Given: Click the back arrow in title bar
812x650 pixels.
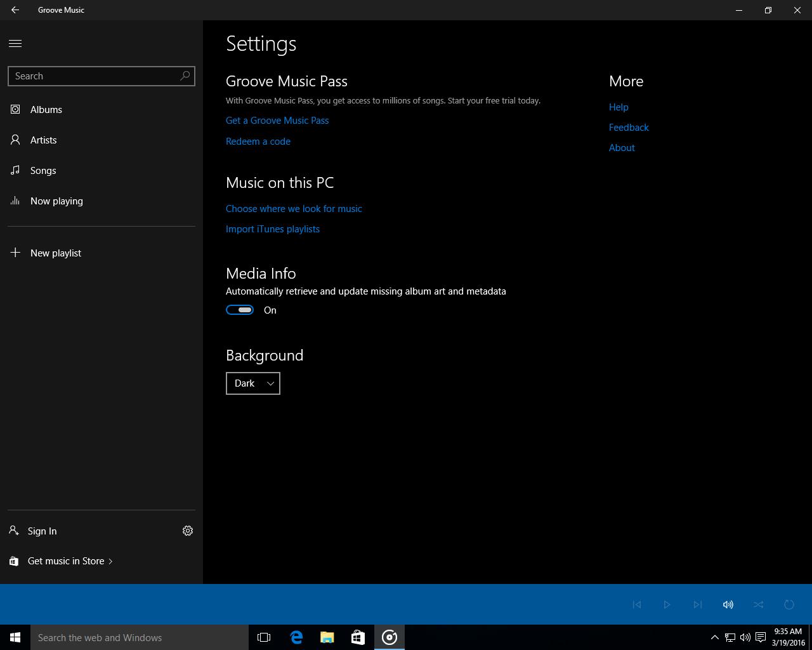Looking at the screenshot, I should coord(15,10).
